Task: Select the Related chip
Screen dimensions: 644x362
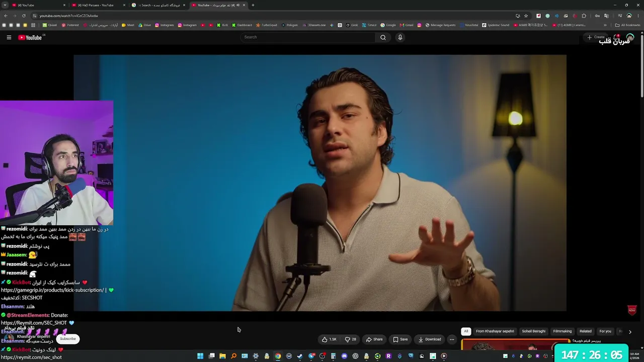Action: 586,331
